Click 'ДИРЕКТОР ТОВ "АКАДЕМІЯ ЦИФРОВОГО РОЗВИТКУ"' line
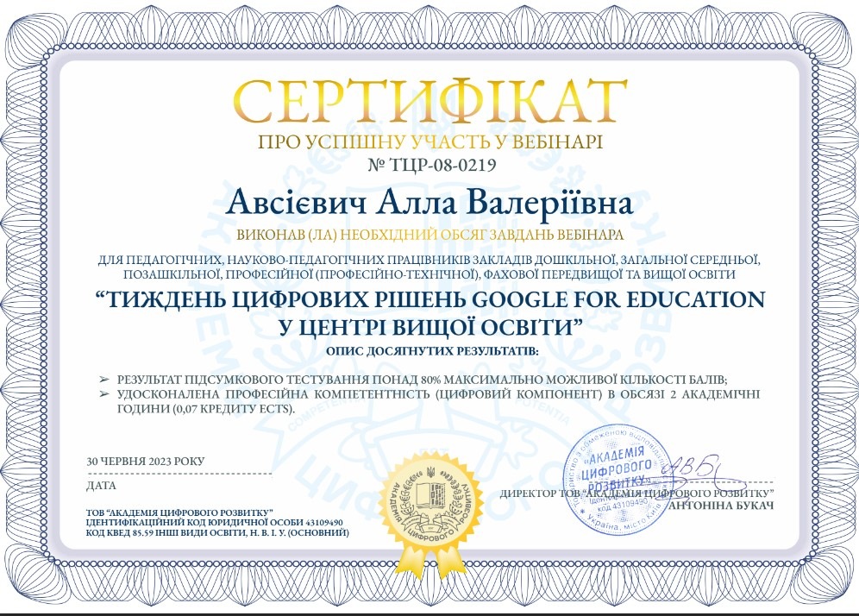The width and height of the screenshot is (859, 616). 636,493
